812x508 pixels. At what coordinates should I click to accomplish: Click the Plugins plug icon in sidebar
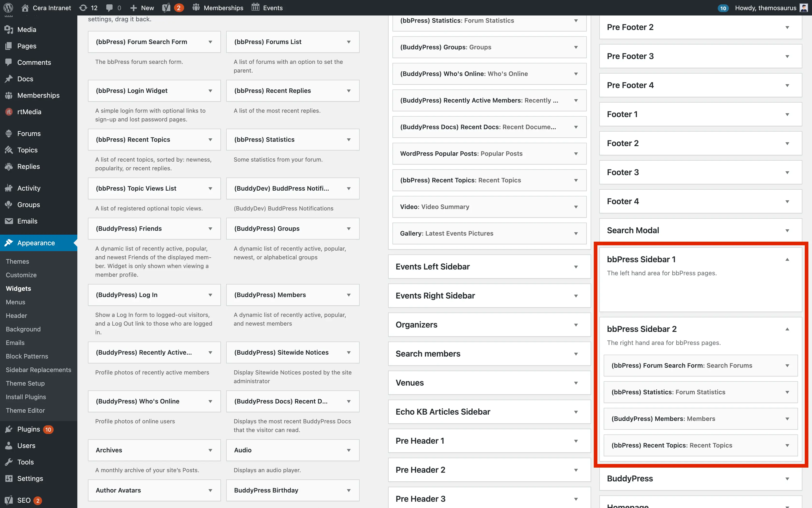point(9,429)
